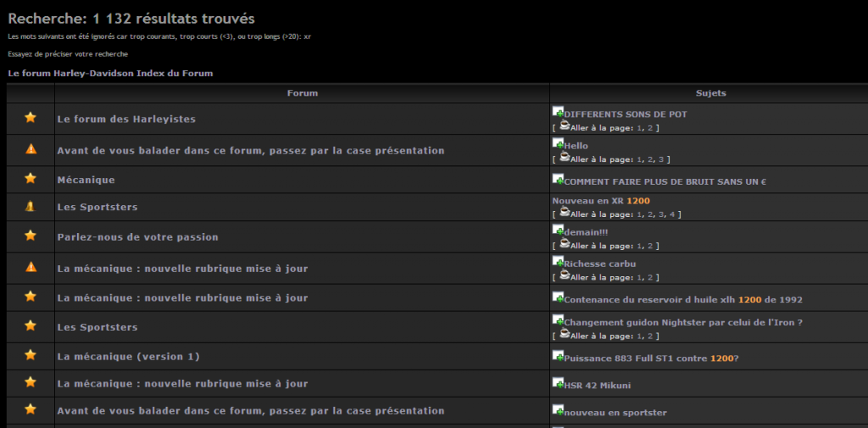Viewport: 868px width, 428px height.
Task: Open the HSR 42 Mikuni topic
Action: pos(598,386)
